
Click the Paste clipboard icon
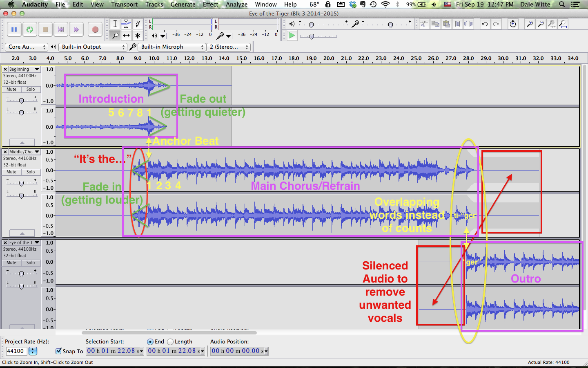click(446, 24)
